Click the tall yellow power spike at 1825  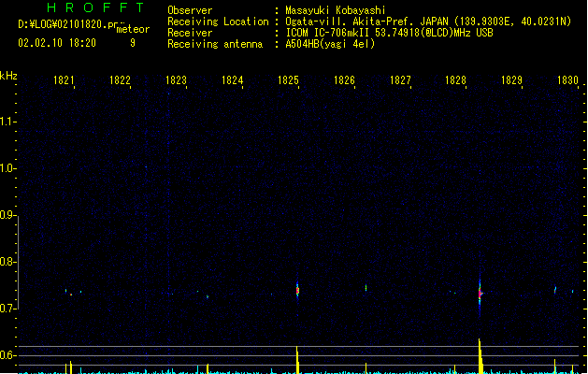(x=297, y=359)
